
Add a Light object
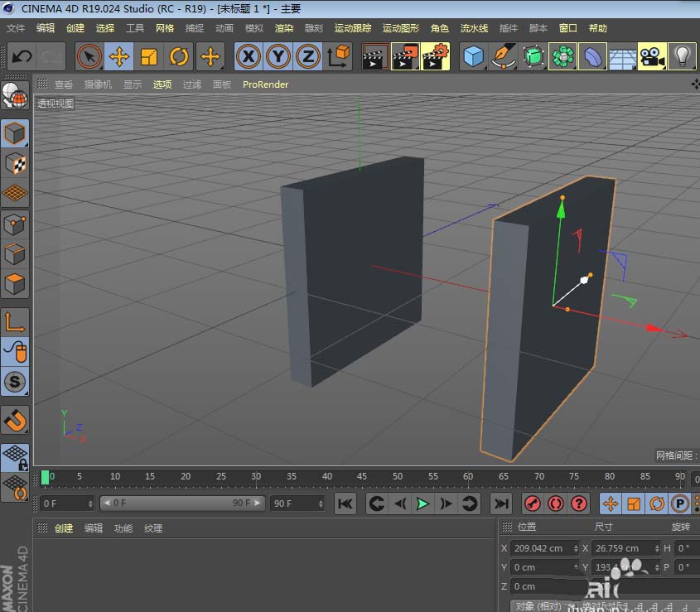(x=682, y=56)
